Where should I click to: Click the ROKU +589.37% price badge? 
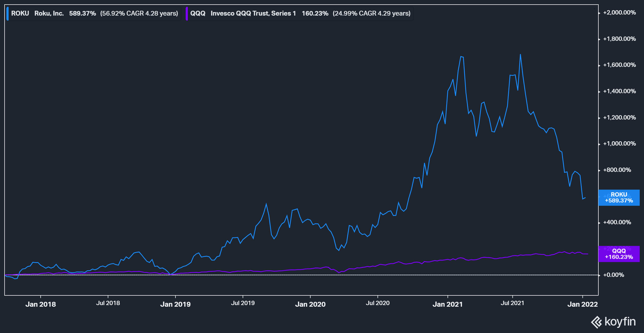(x=619, y=198)
